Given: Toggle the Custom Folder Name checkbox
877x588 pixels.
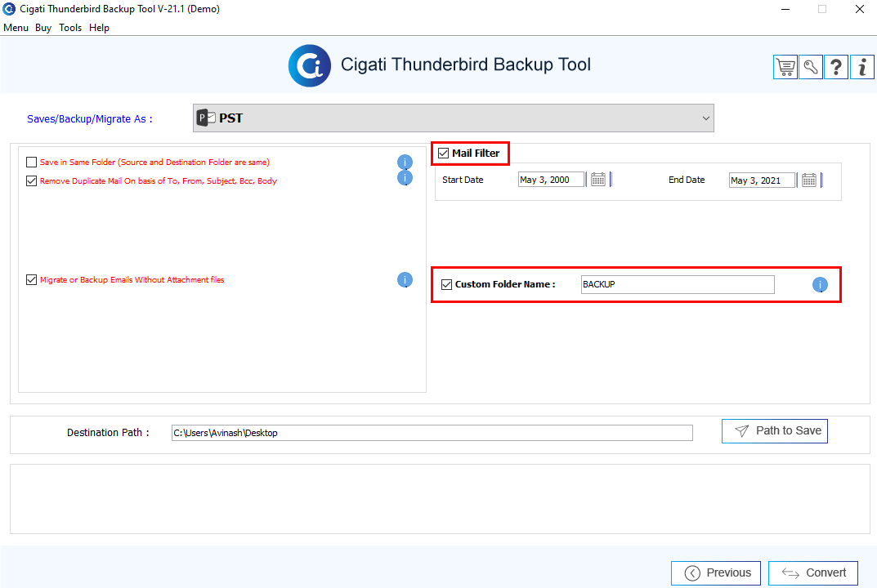Looking at the screenshot, I should pyautogui.click(x=446, y=284).
